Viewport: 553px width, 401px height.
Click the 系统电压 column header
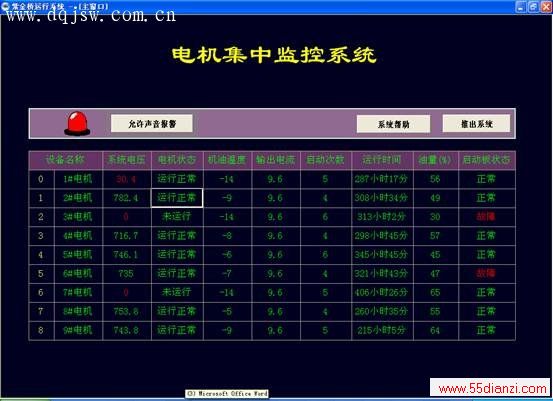127,160
